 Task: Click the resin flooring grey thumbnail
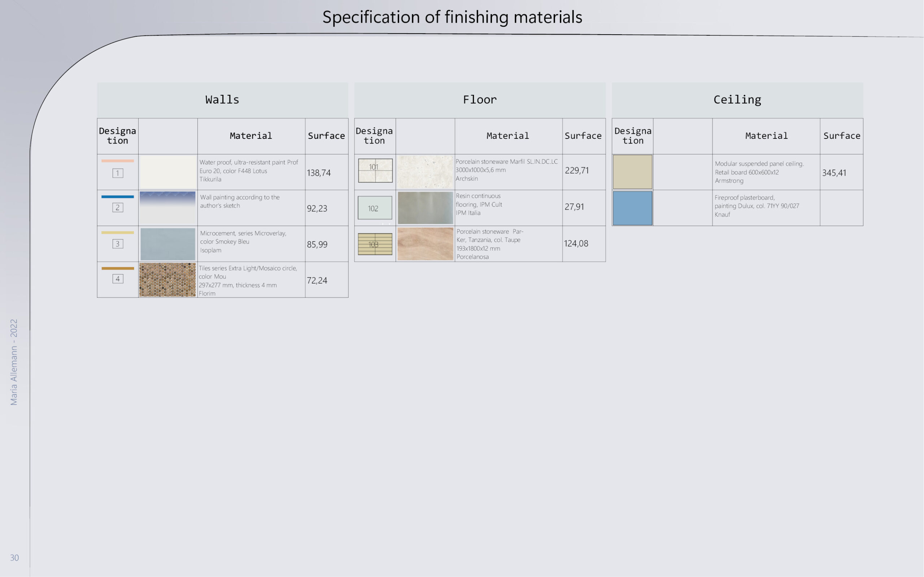[x=425, y=208]
